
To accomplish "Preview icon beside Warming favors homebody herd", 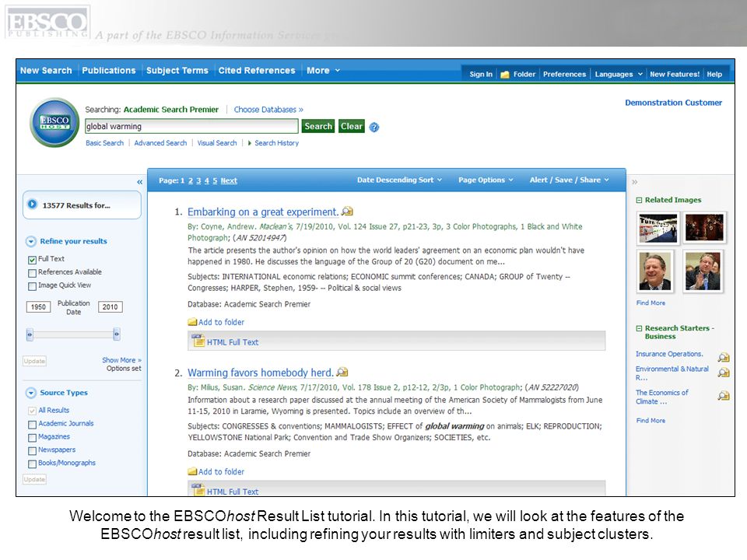I will 342,372.
